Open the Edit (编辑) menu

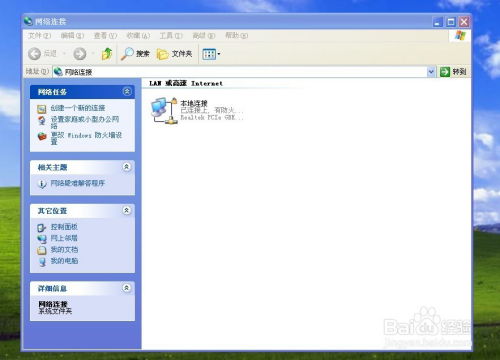72,35
